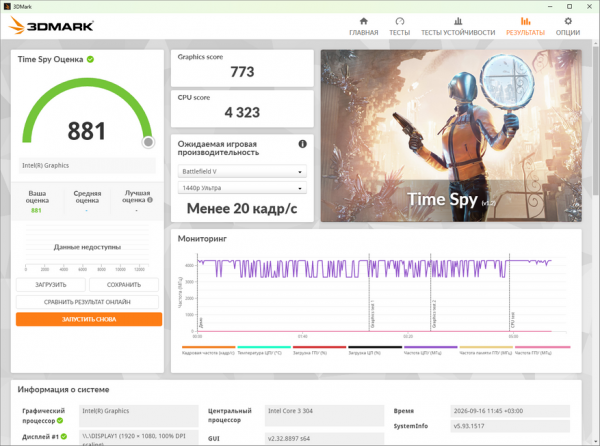Click Intel Core 3 304 processor value

(324, 415)
